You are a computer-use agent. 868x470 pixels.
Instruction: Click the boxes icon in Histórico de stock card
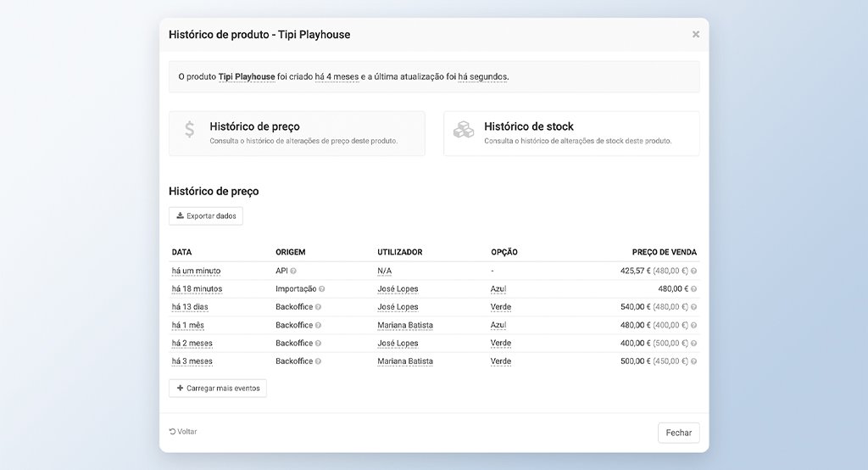click(x=464, y=130)
